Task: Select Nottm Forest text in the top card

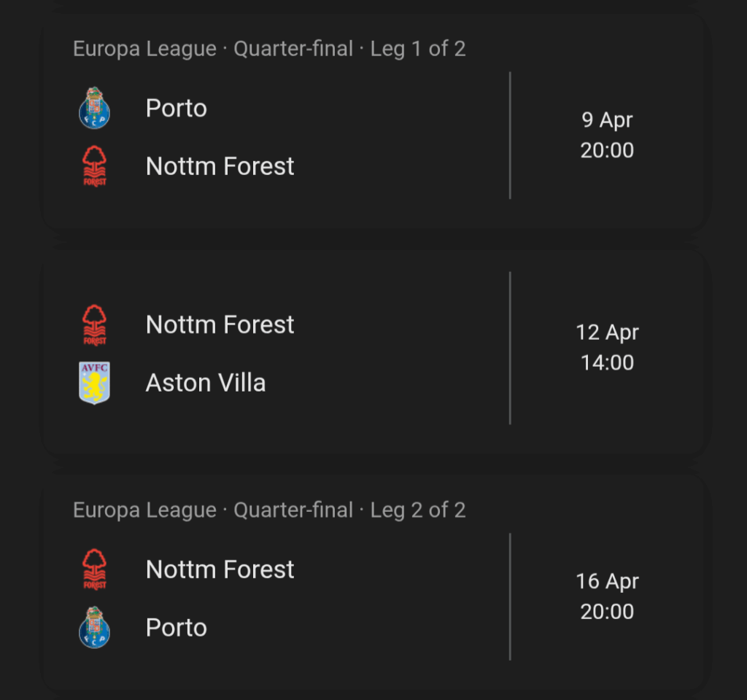Action: (x=220, y=166)
